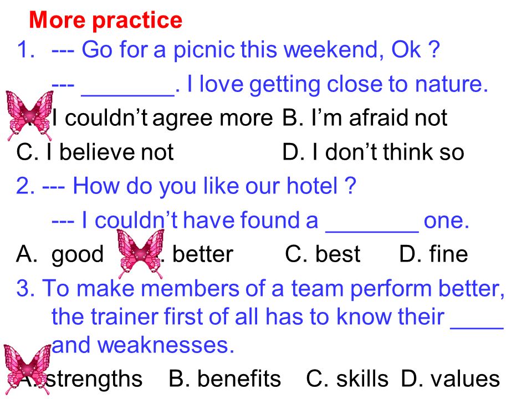Screen dimensions: 532x399
Task: Click the butterfly beside question 1 answer
Action: [29, 115]
